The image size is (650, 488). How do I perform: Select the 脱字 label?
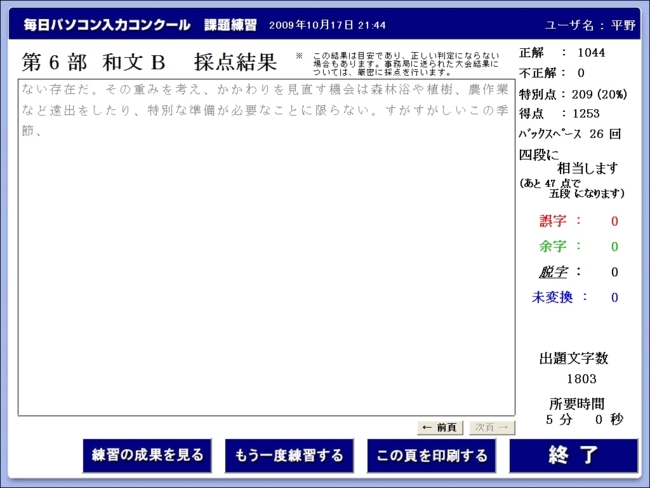[x=553, y=272]
